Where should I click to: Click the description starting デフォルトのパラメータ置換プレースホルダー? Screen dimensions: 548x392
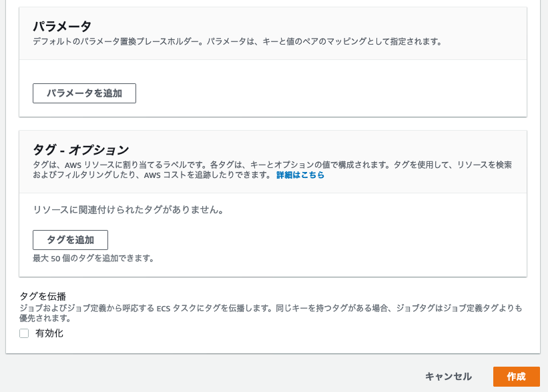[x=238, y=41]
